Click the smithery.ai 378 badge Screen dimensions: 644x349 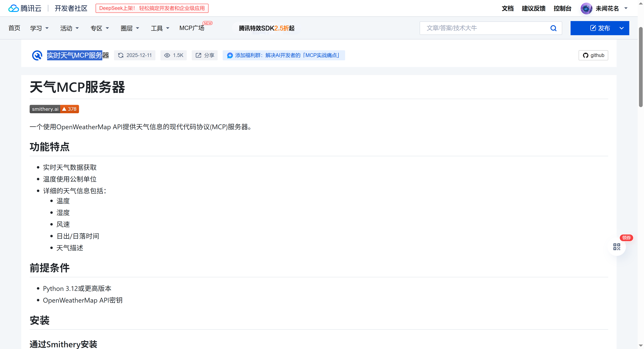point(54,109)
